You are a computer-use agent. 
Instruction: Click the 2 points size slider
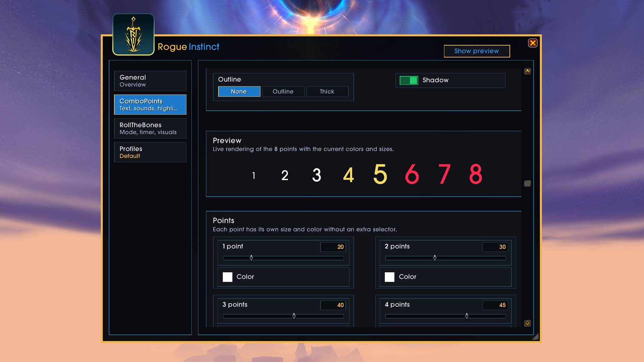click(445, 258)
